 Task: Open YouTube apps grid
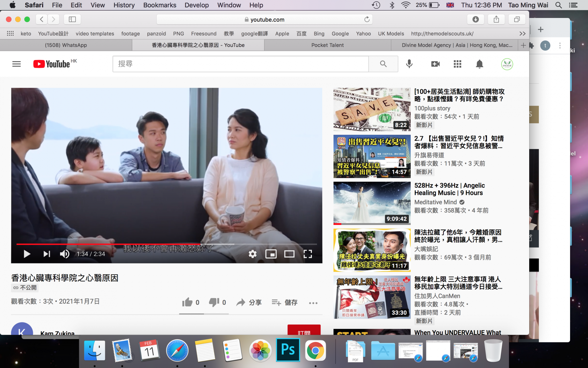click(457, 64)
